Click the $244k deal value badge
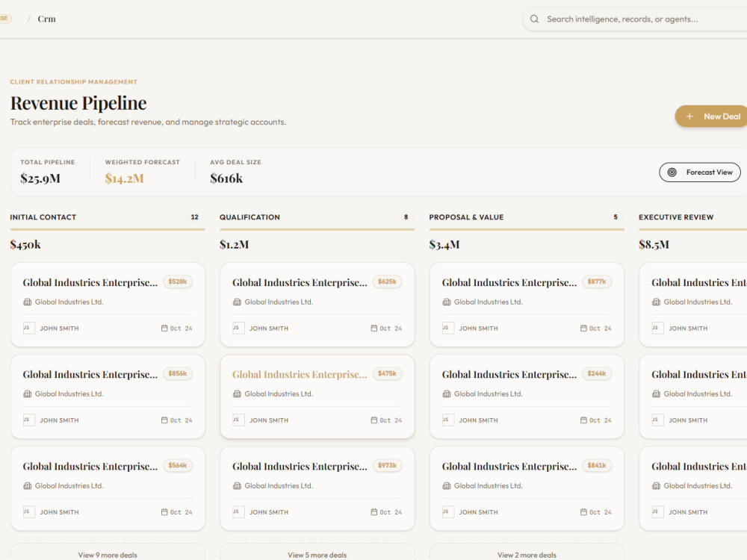747x560 pixels. [x=597, y=374]
